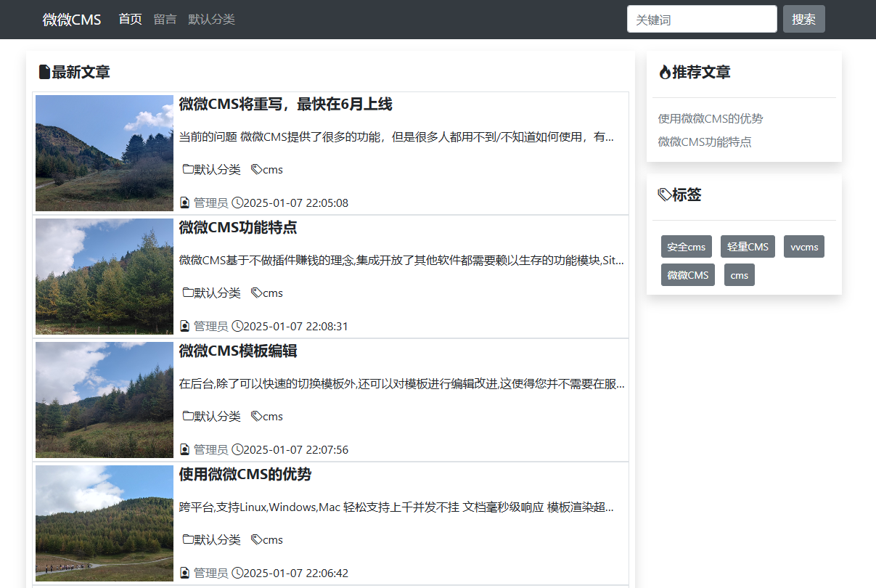Click tag icon in 微微CMS模板编辑 article row
Image resolution: width=876 pixels, height=588 pixels.
256,416
